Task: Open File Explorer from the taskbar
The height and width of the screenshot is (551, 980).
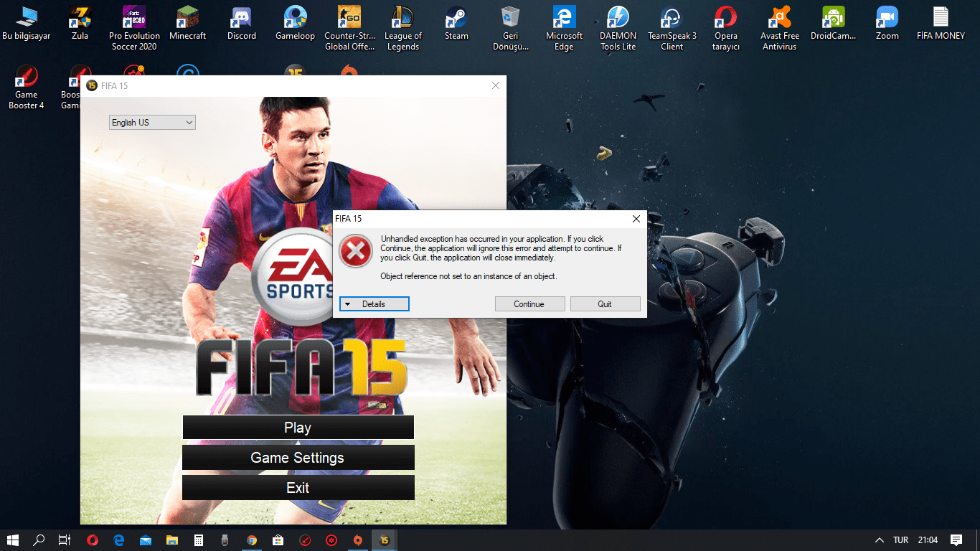Action: pyautogui.click(x=172, y=540)
